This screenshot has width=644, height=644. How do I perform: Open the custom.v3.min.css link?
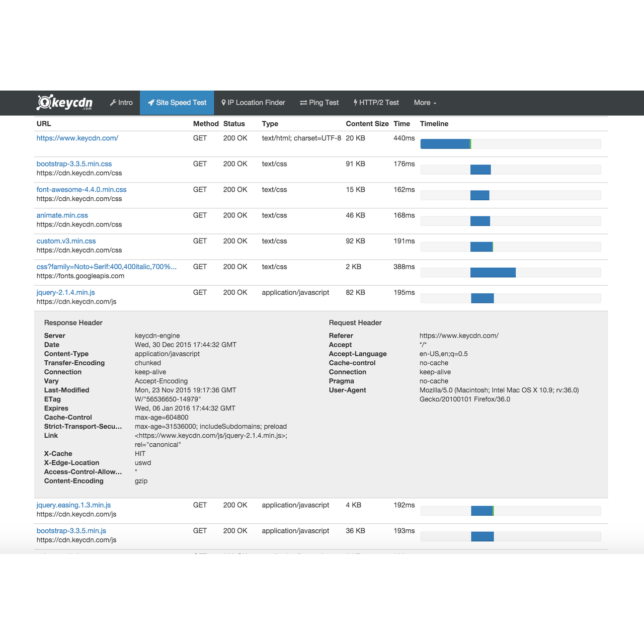[66, 240]
